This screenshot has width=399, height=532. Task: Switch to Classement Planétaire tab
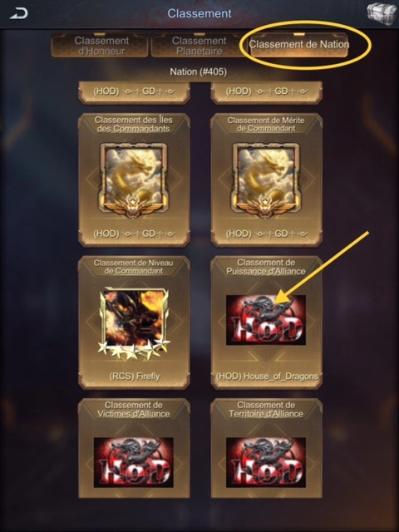[x=199, y=46]
